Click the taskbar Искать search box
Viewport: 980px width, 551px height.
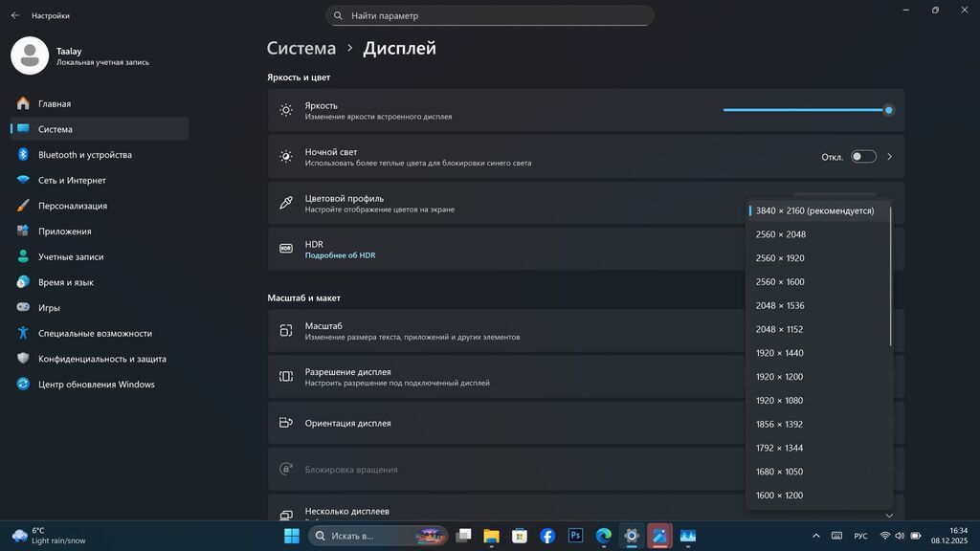377,536
